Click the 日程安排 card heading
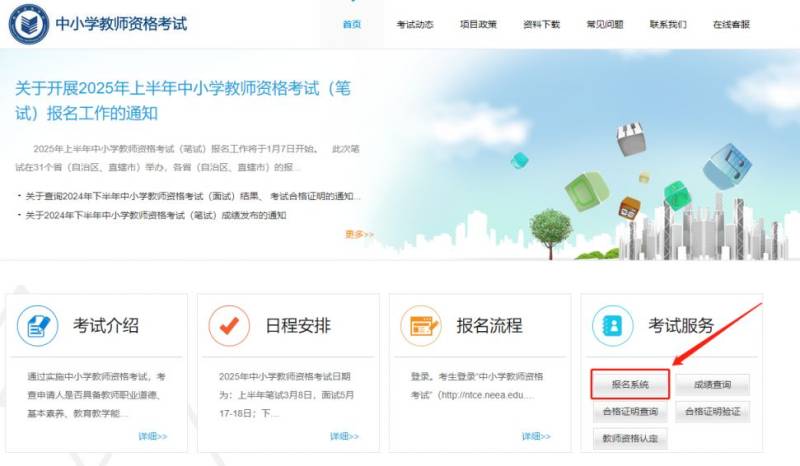 (x=298, y=326)
